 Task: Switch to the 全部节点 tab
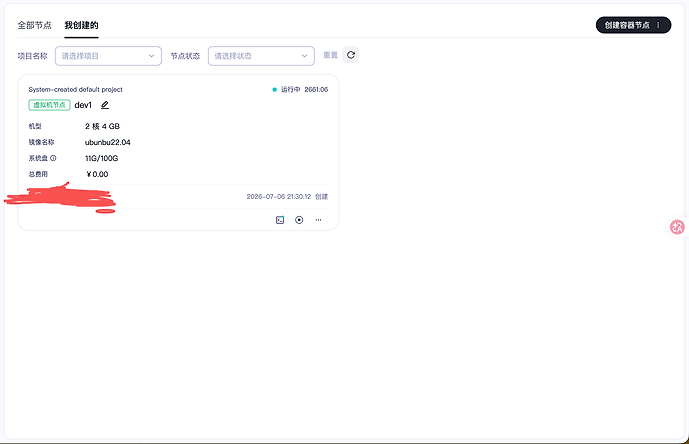point(34,25)
